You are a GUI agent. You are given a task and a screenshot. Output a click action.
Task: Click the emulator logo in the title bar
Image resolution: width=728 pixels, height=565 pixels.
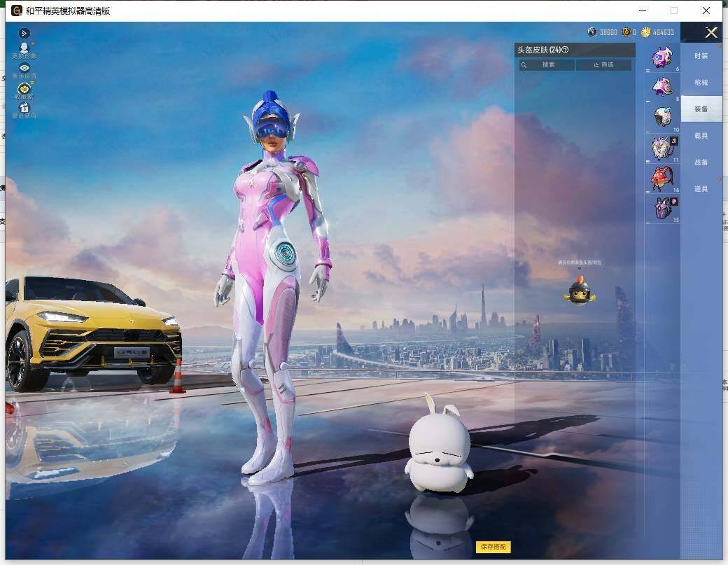[17, 11]
